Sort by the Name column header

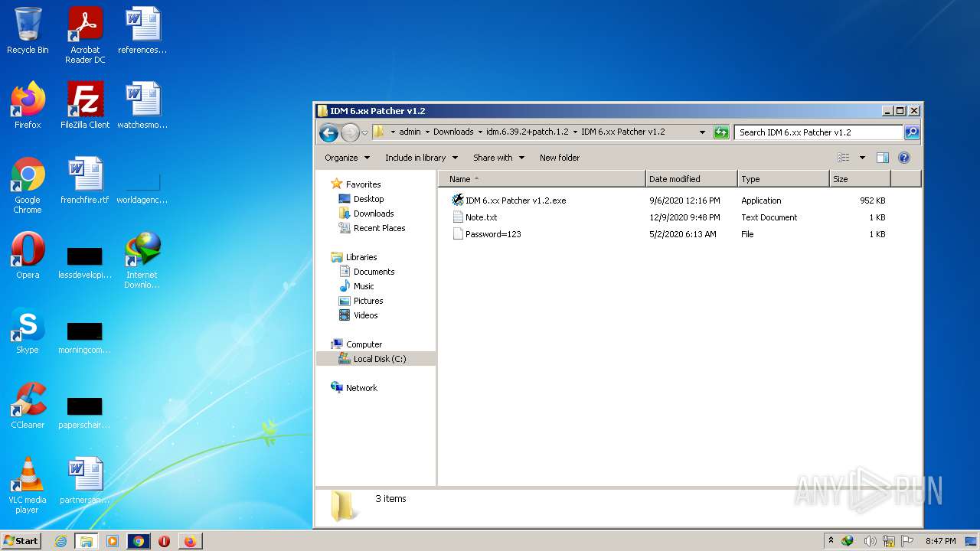coord(542,179)
